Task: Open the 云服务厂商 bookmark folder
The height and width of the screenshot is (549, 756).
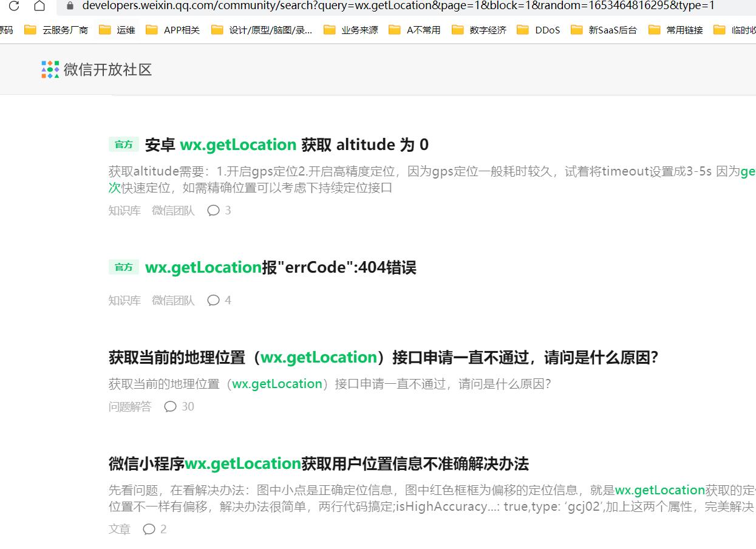Action: (x=56, y=30)
